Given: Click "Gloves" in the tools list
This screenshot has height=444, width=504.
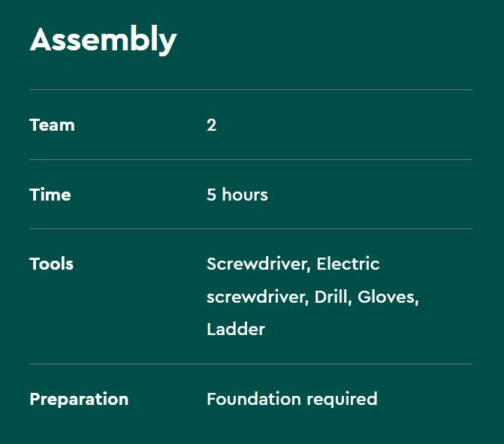Looking at the screenshot, I should 386,297.
